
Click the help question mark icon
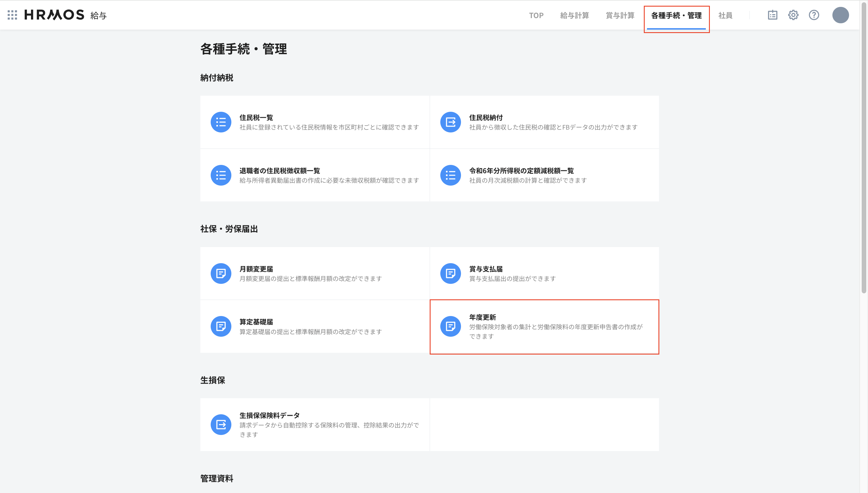814,15
